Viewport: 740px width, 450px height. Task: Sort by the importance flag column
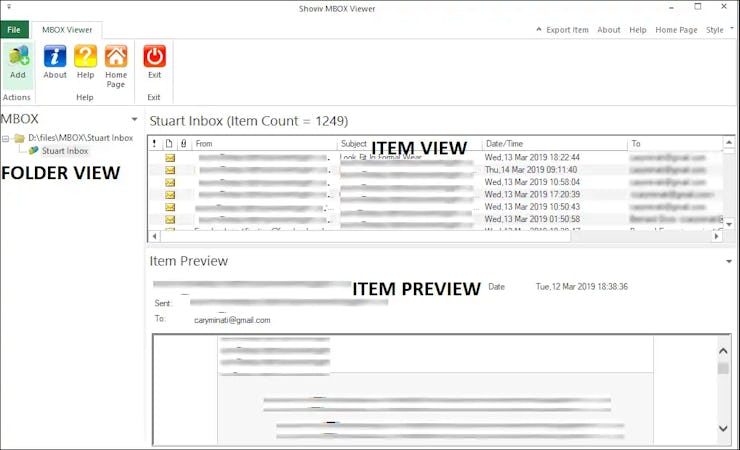click(x=154, y=143)
